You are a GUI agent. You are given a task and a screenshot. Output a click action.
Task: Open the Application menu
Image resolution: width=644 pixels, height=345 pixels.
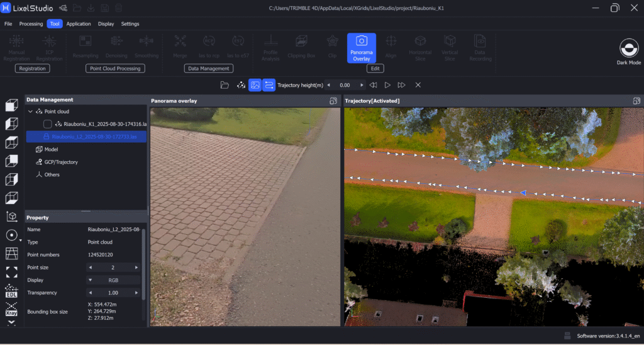[x=79, y=24]
